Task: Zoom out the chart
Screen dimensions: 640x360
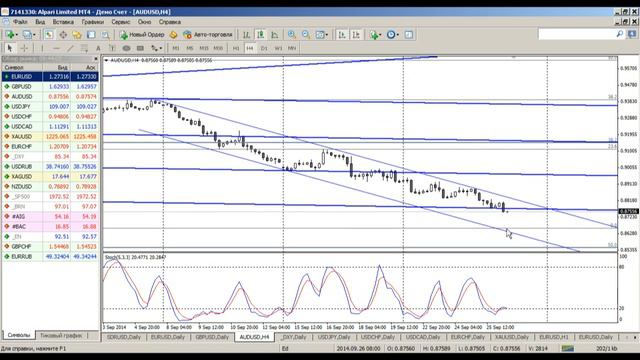Action: 306,35
